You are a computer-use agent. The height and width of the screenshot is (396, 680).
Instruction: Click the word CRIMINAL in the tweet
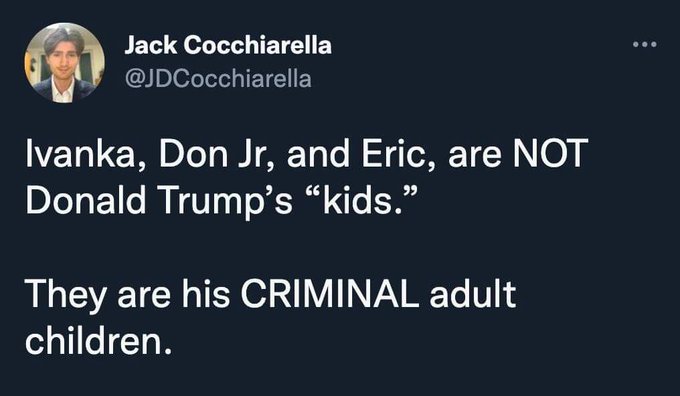(330, 294)
